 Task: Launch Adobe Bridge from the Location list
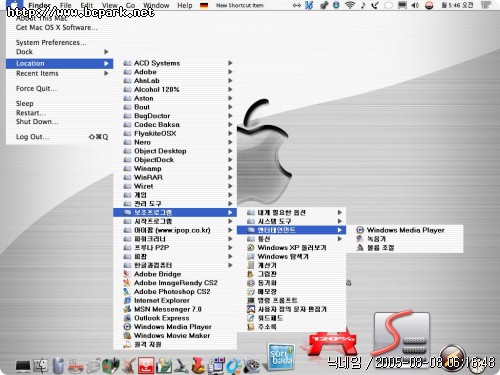pyautogui.click(x=175, y=274)
